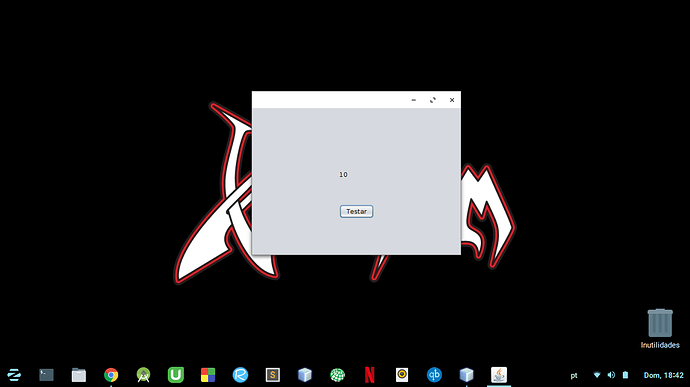This screenshot has height=387, width=690.
Task: Open the Zorin start menu
Action: 14,375
